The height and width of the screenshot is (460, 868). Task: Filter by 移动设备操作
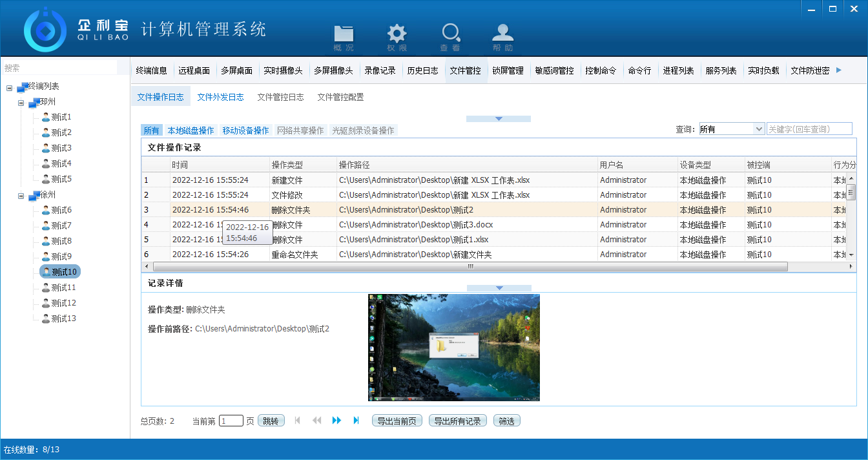pyautogui.click(x=245, y=131)
